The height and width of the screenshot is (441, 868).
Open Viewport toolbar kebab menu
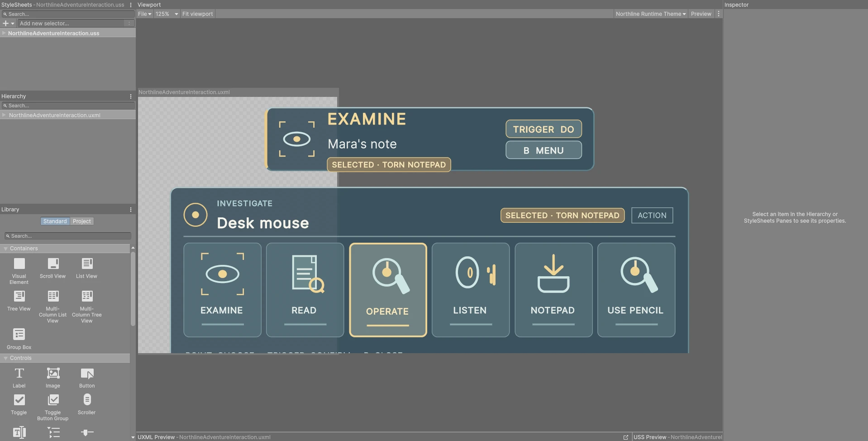[718, 14]
